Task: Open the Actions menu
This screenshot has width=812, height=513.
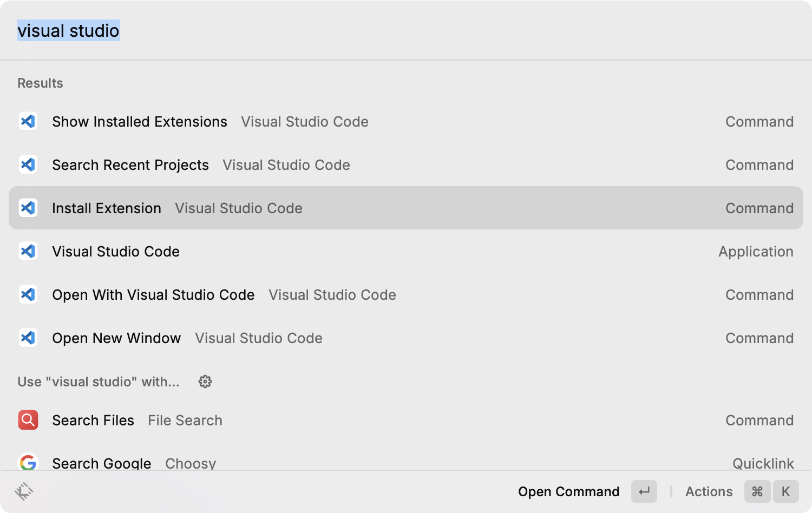Action: 708,491
